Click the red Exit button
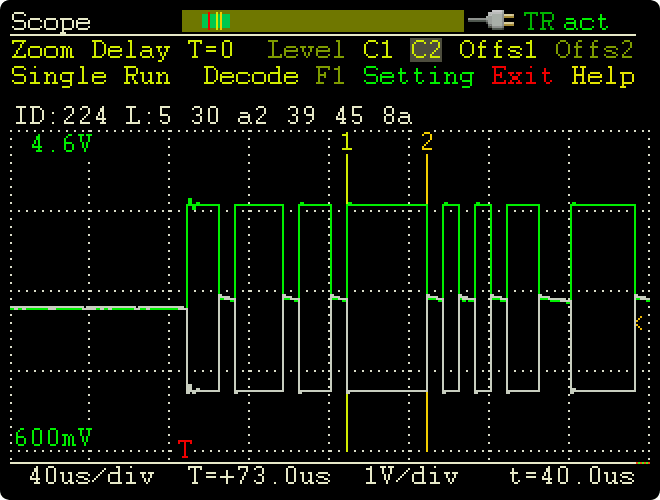This screenshot has height=500, width=660. point(522,76)
